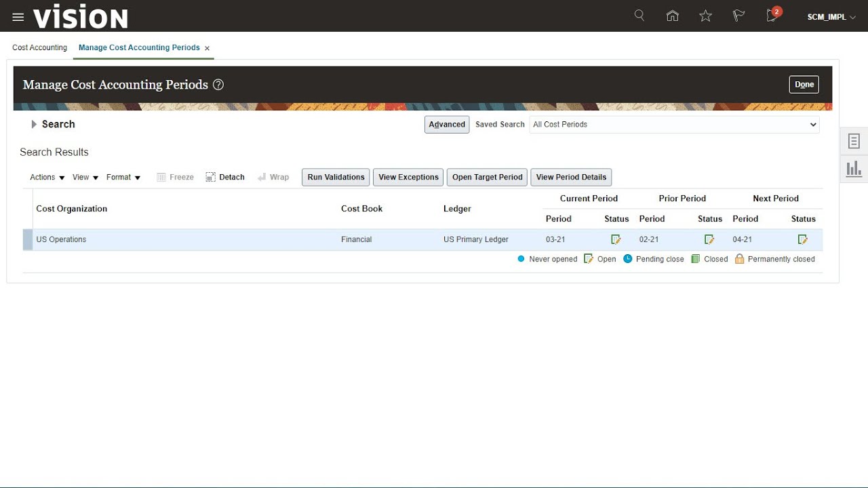Open the SCM_IMPL user menu
Viewport: 868px width, 488px height.
pyautogui.click(x=831, y=17)
